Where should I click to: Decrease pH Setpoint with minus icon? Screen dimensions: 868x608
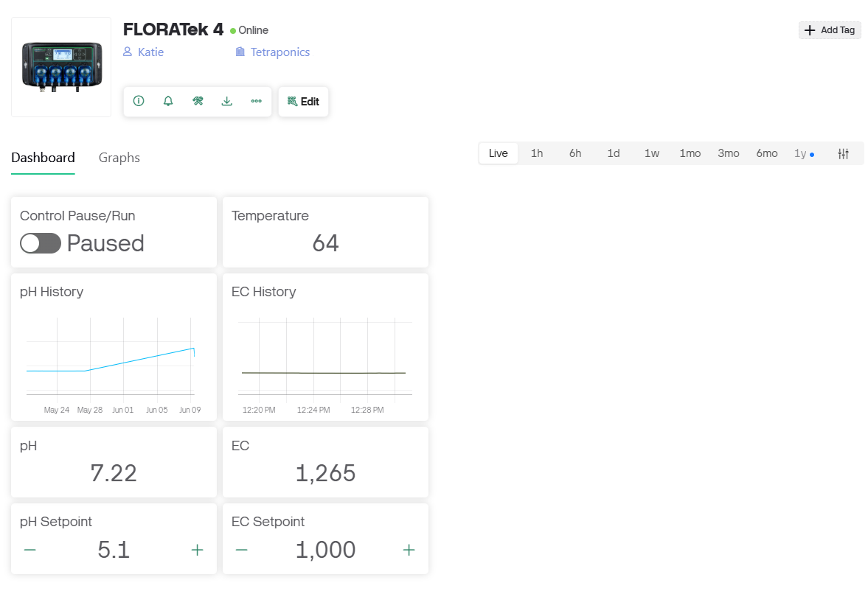pos(29,550)
